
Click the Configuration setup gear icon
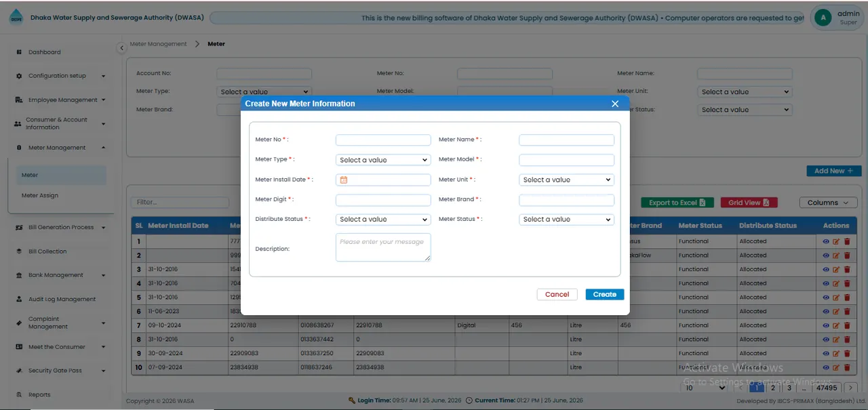click(19, 76)
